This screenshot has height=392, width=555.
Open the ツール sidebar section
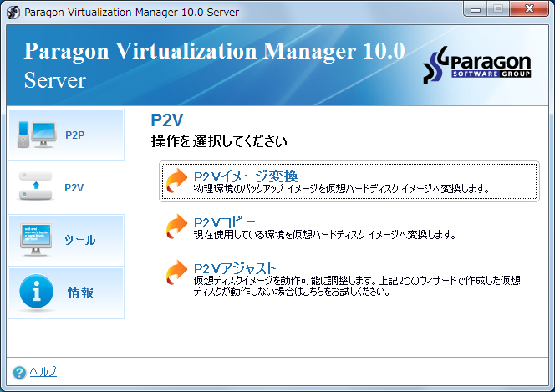(x=79, y=240)
